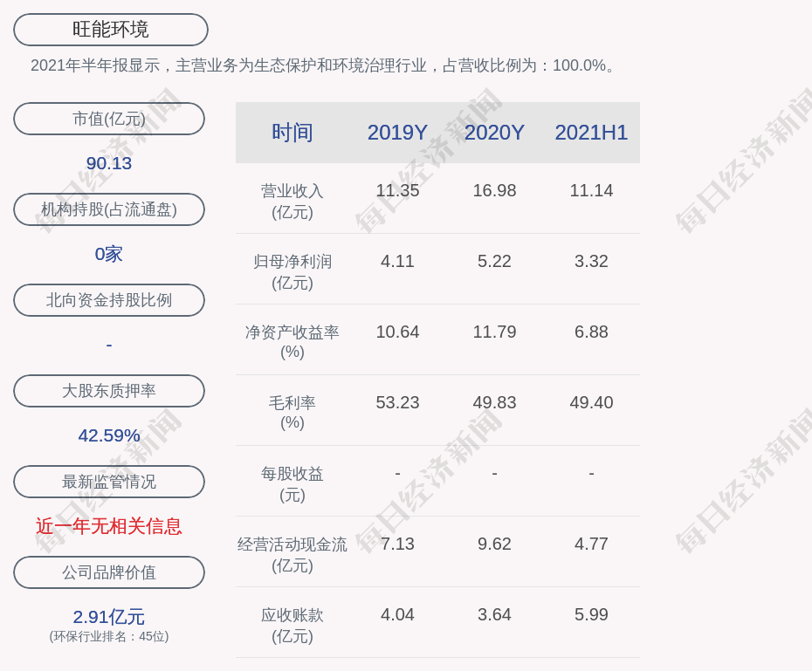
Task: Click the red 近一年无相关信息 text
Action: point(109,526)
